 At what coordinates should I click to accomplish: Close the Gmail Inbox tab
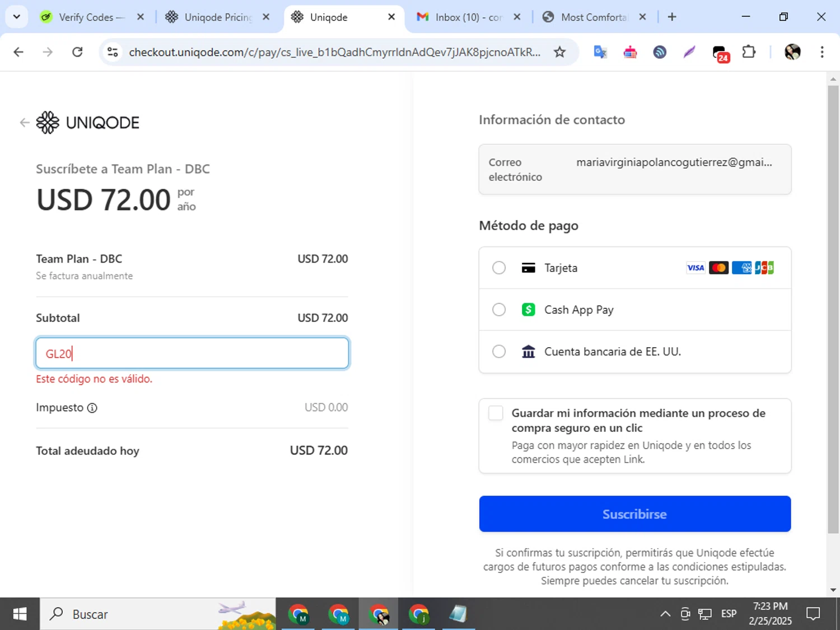pos(517,17)
